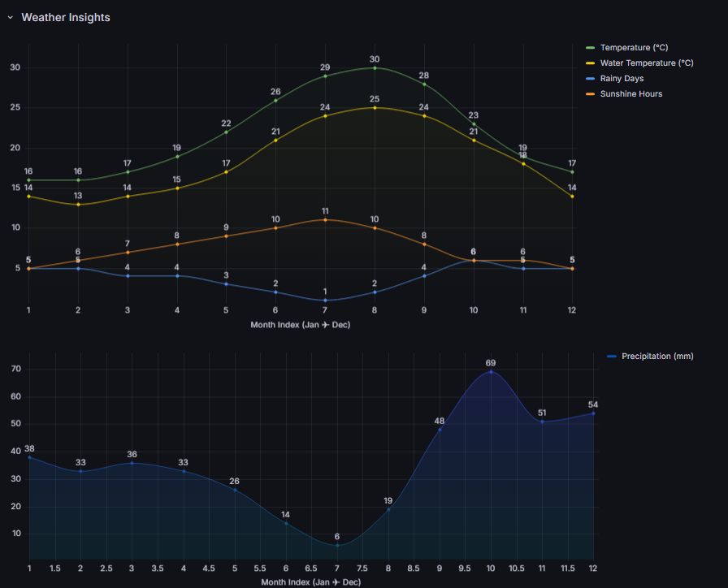Toggle Water Temperature (°C) legend label
728x588 pixels.
(x=646, y=63)
